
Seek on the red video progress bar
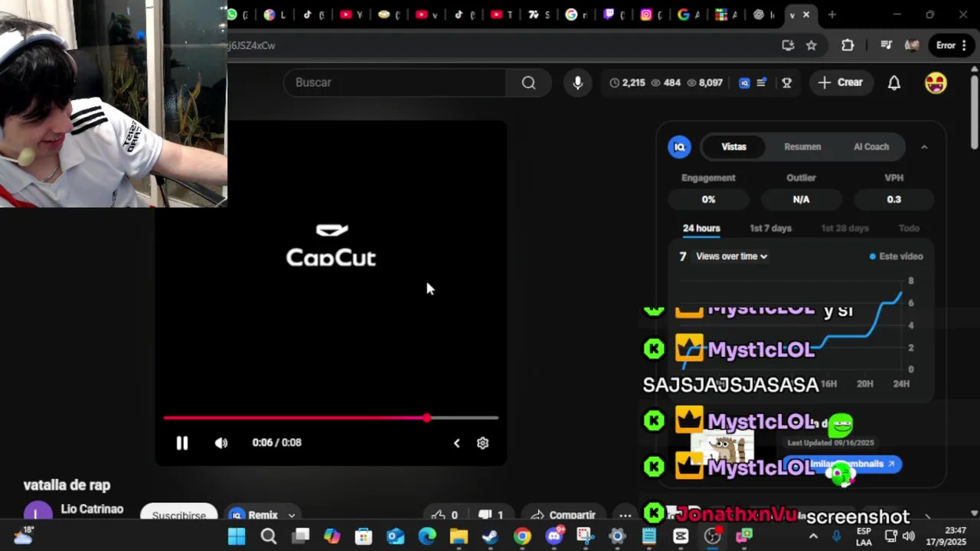click(331, 418)
